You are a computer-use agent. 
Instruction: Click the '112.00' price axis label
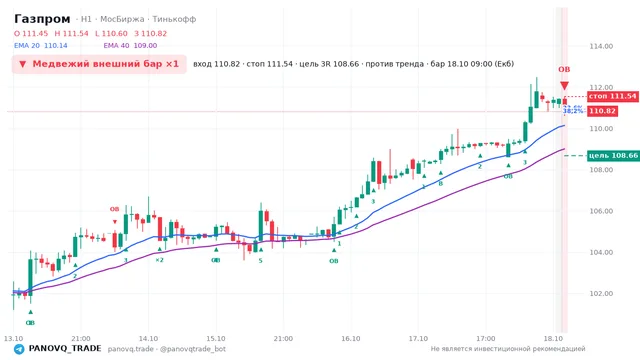601,87
